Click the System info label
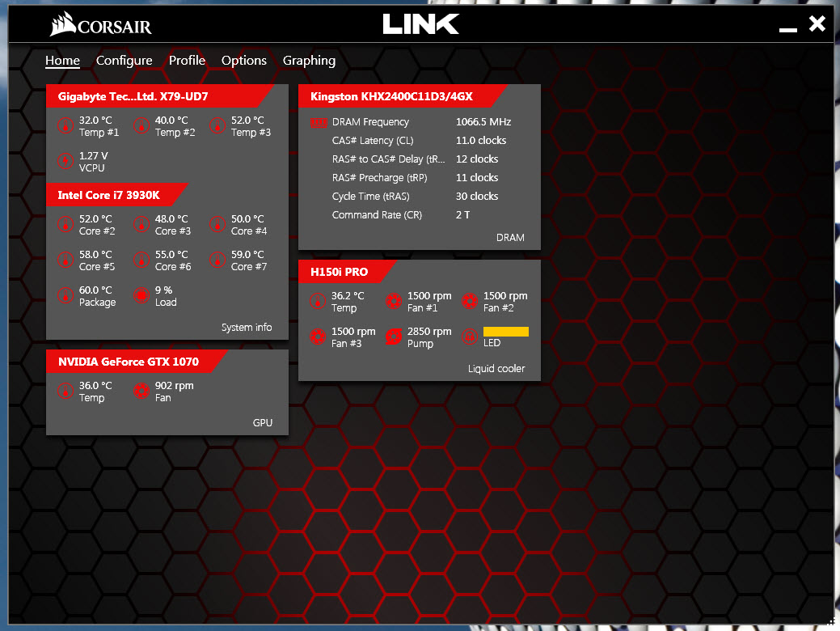This screenshot has width=840, height=631. [x=247, y=327]
